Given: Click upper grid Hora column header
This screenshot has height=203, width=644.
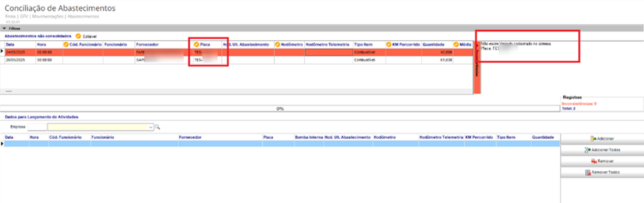Looking at the screenshot, I should point(49,45).
